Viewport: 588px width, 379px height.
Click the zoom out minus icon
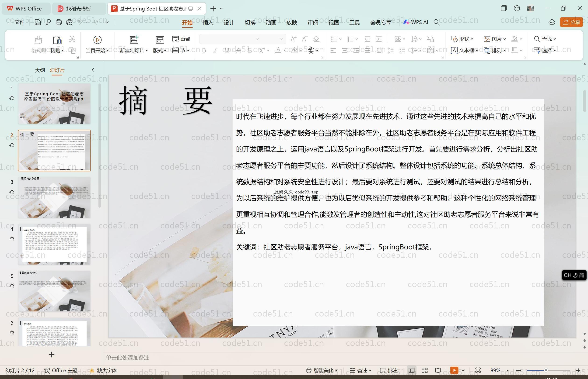point(518,370)
